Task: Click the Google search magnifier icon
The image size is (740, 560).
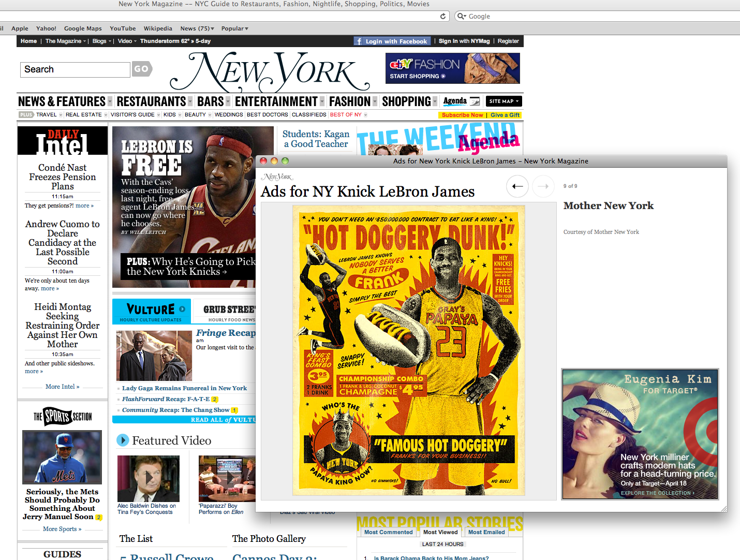Action: (461, 16)
